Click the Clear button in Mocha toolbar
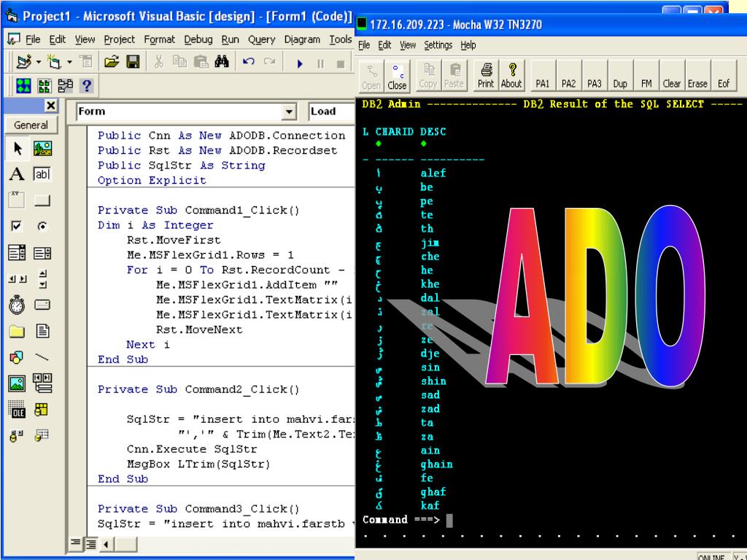The height and width of the screenshot is (560, 747). pyautogui.click(x=672, y=76)
